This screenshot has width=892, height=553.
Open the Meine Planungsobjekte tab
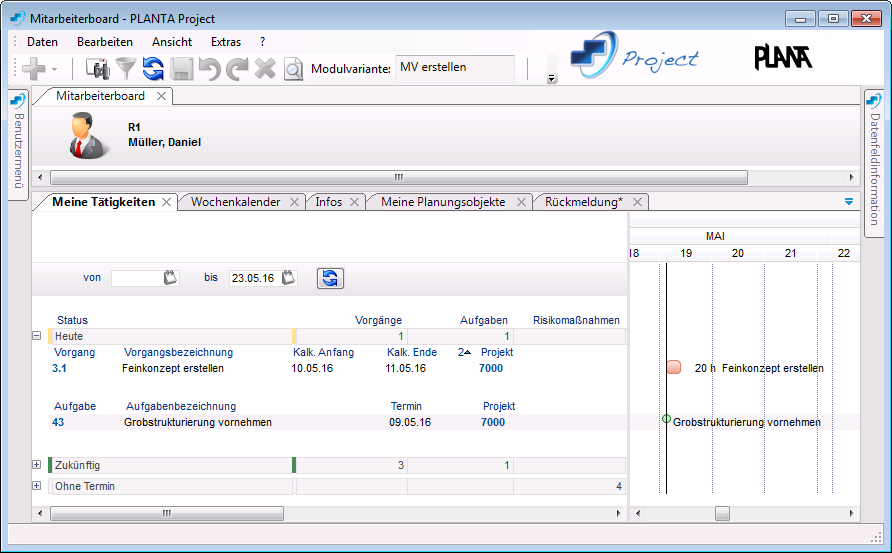443,202
